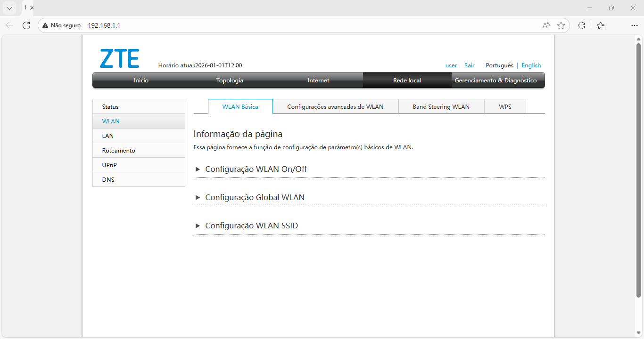Open browser Settings and more menu
644x339 pixels.
click(635, 25)
